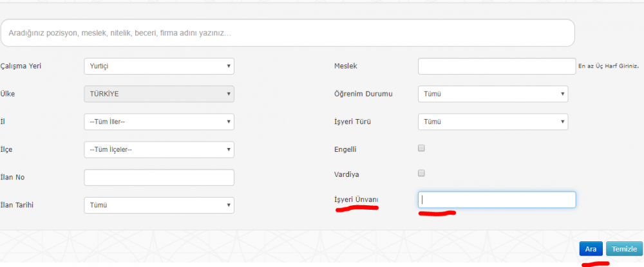Expand the İlçe dropdown list
644x267 pixels.
click(159, 150)
